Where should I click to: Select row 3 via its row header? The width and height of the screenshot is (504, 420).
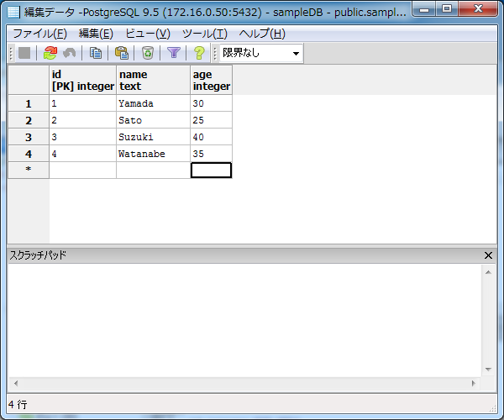point(29,137)
